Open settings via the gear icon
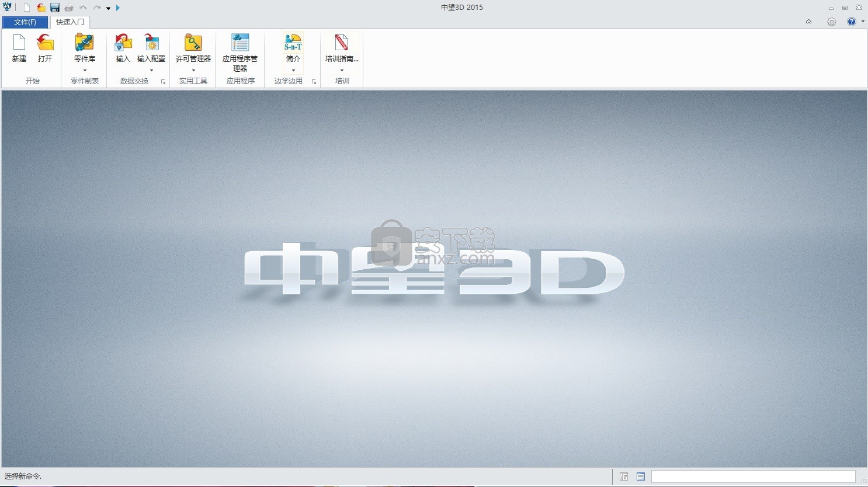The height and width of the screenshot is (487, 868). (x=831, y=22)
